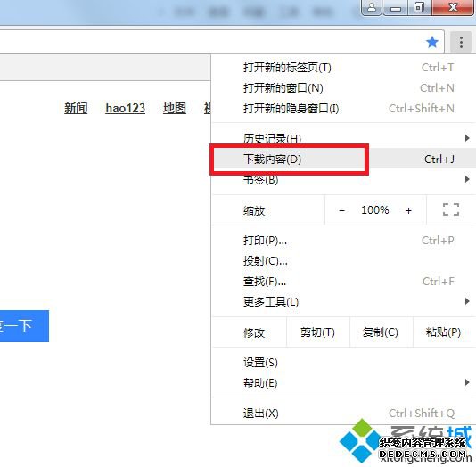Expand 帮助(E) help submenu
476x467 pixels.
343,383
